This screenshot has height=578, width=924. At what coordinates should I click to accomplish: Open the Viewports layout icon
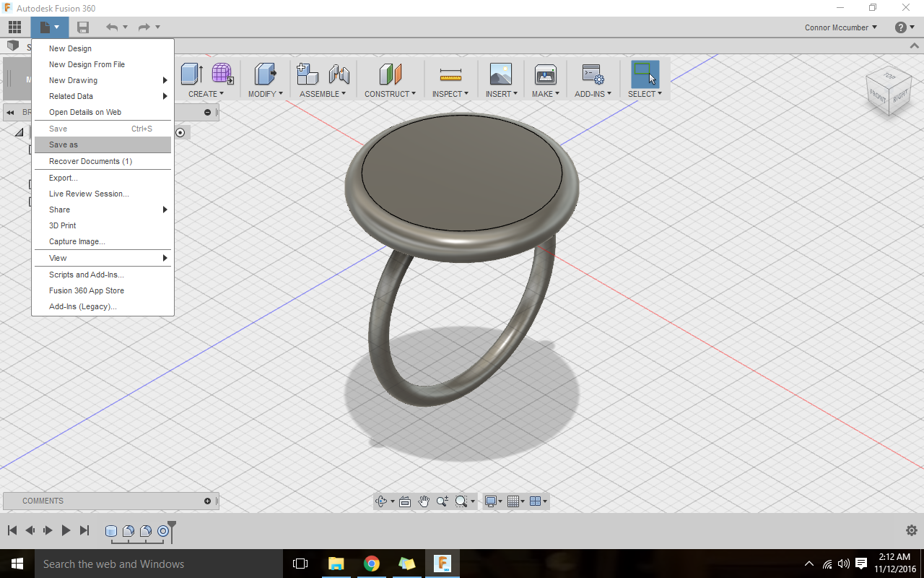pyautogui.click(x=536, y=501)
